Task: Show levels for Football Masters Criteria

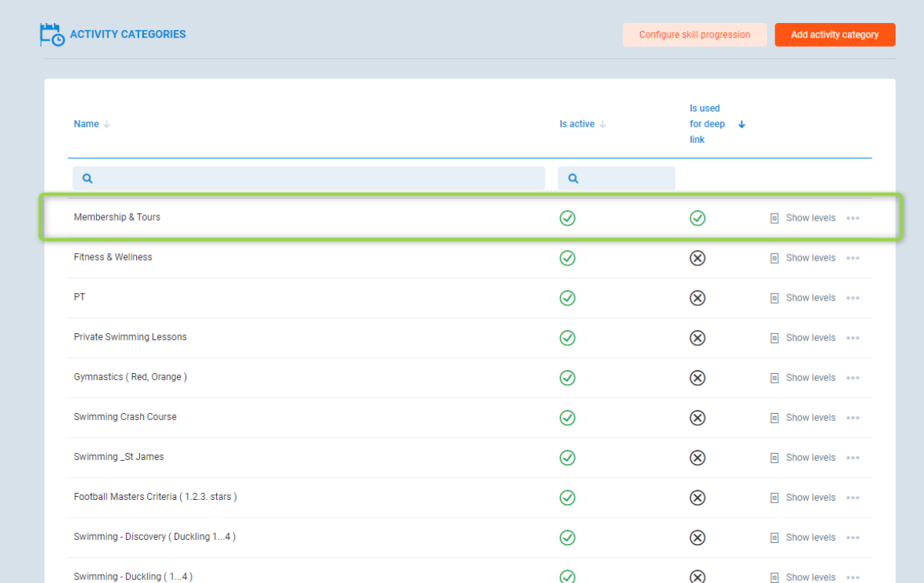Action: [810, 498]
